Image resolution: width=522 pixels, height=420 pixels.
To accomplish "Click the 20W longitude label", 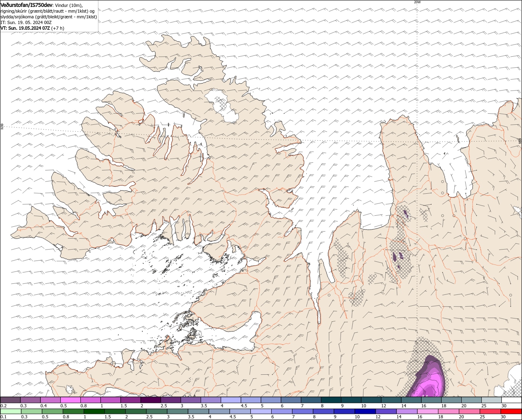I will [x=417, y=2].
